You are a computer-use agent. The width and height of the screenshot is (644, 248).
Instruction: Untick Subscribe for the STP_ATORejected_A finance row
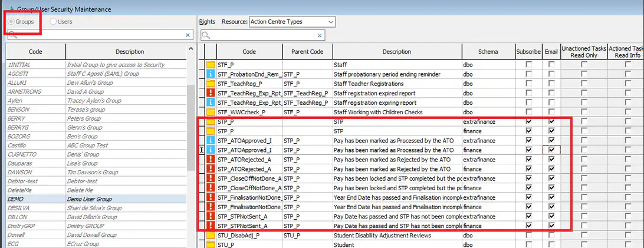click(528, 169)
